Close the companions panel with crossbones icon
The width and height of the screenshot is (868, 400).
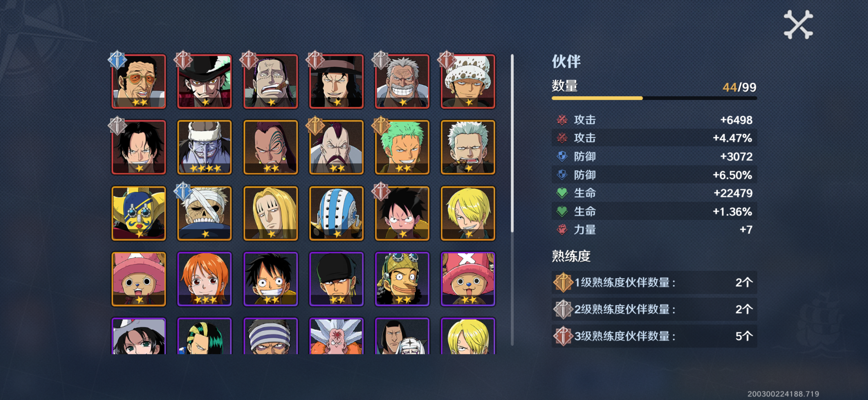798,24
